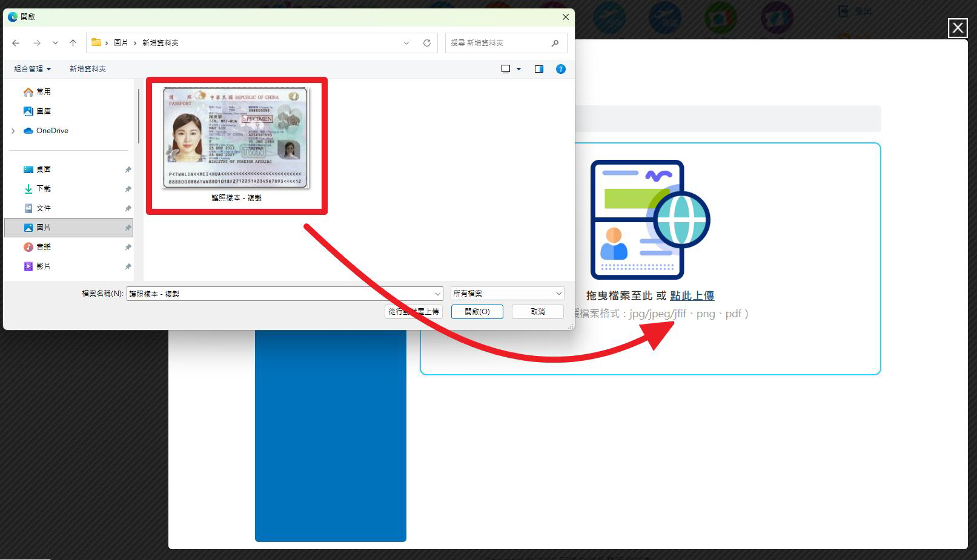Image resolution: width=977 pixels, height=560 pixels.
Task: Open the recent locations chevron
Action: point(55,43)
